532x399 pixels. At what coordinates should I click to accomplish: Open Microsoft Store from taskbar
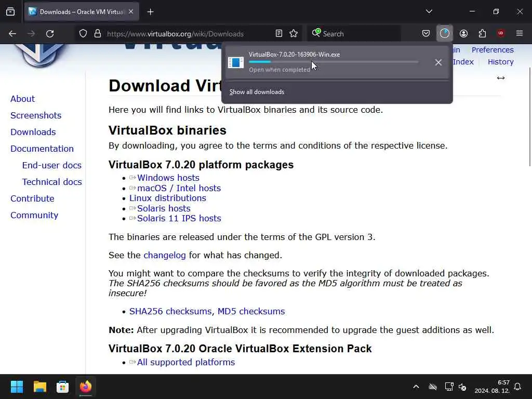(62, 387)
